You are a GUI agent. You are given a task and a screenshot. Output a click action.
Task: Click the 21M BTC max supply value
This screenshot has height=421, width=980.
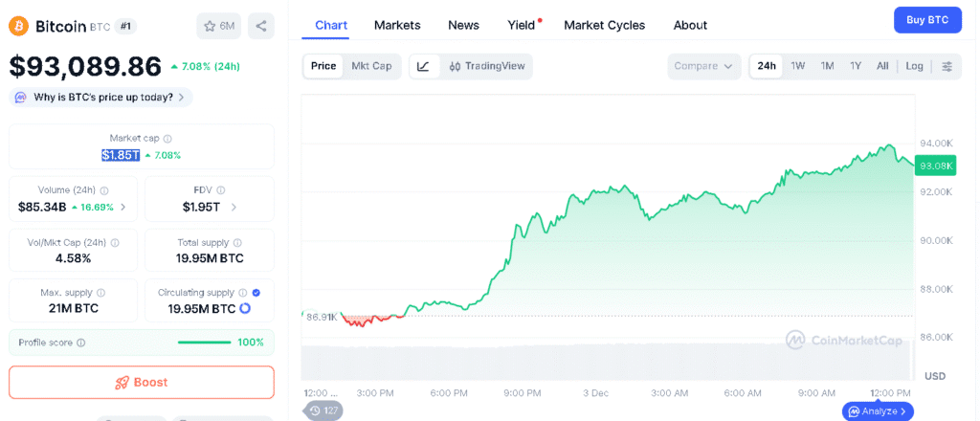pos(73,308)
